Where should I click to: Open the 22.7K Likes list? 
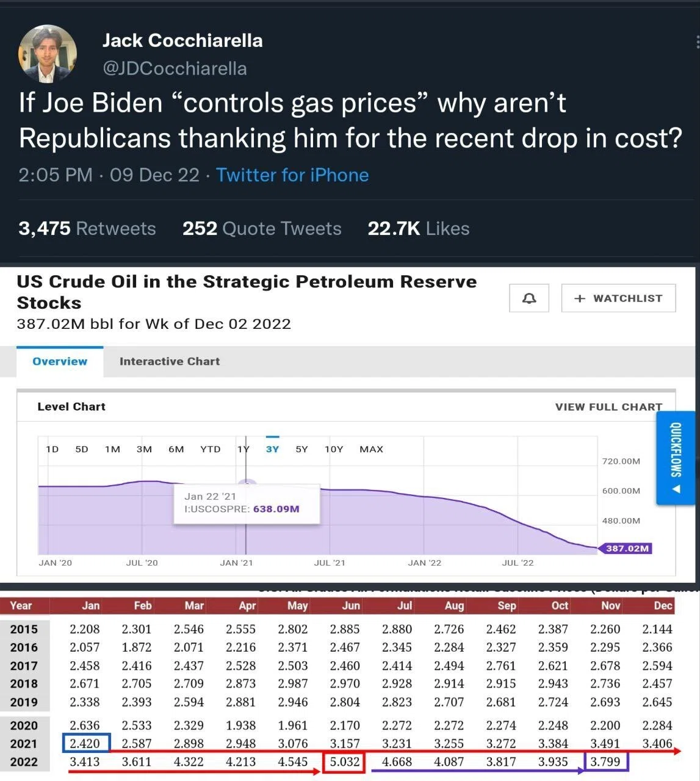pos(419,228)
